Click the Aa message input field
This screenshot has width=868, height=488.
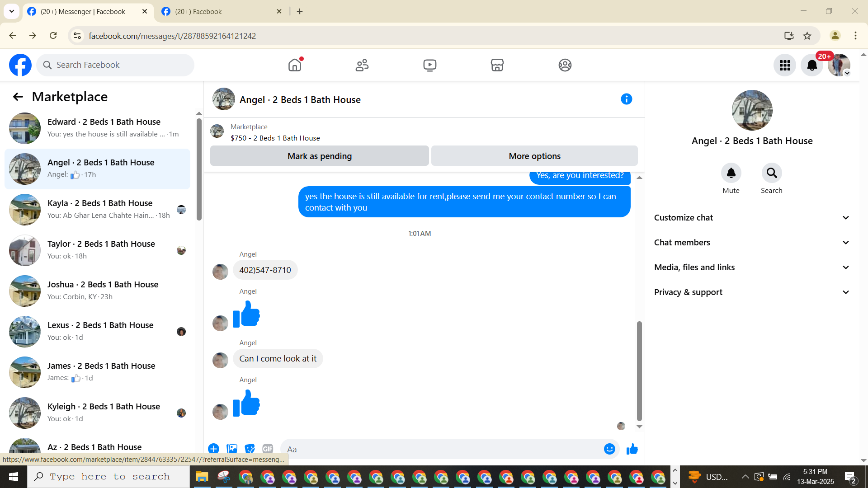(441, 449)
